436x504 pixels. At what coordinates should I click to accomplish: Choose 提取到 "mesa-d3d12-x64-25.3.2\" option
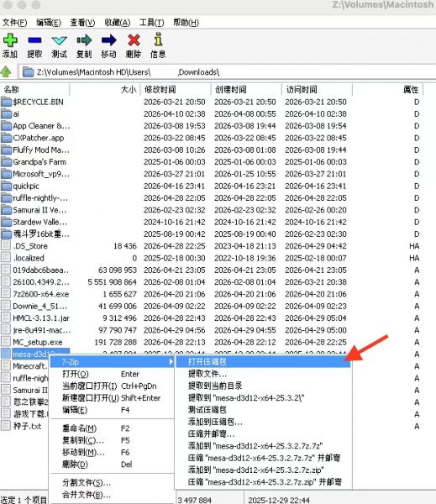coord(263,397)
